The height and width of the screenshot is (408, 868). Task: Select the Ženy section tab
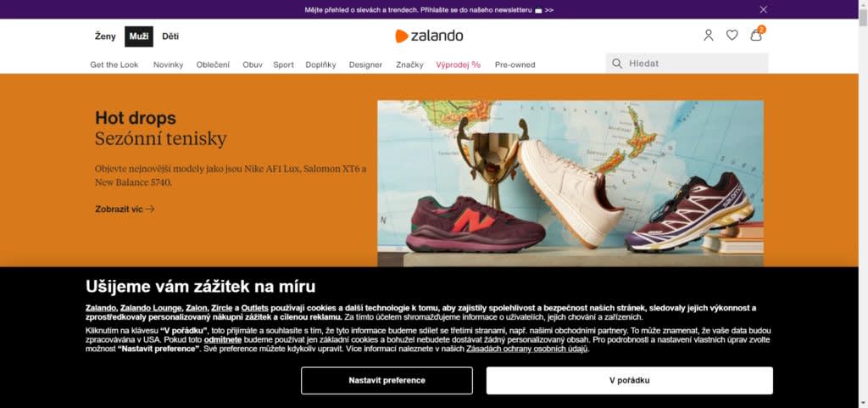pyautogui.click(x=105, y=36)
